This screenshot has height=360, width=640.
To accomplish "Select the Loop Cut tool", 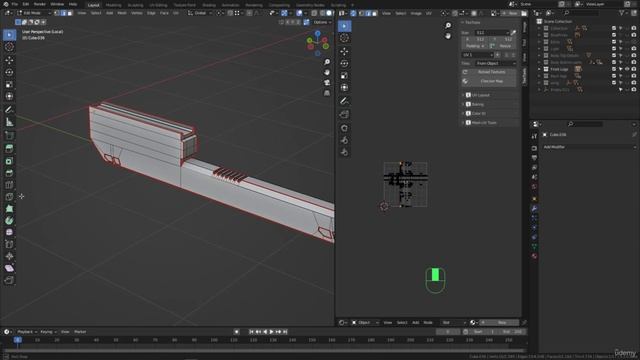I will tap(9, 185).
